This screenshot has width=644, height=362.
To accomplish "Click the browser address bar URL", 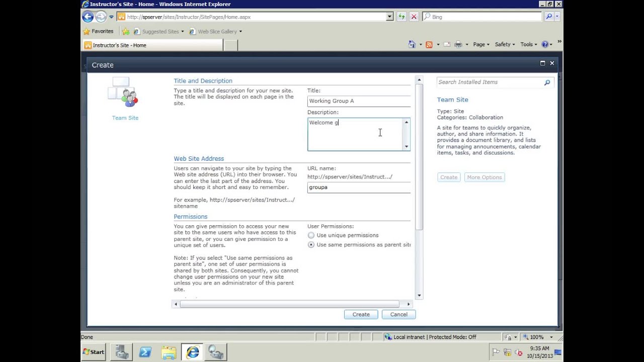I will pos(255,17).
